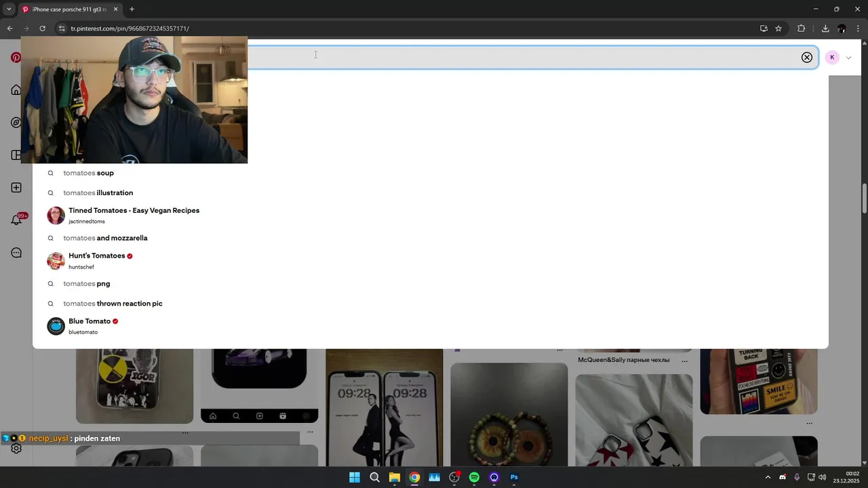The image size is (868, 488).
Task: Open File Explorer from taskbar
Action: click(x=394, y=477)
